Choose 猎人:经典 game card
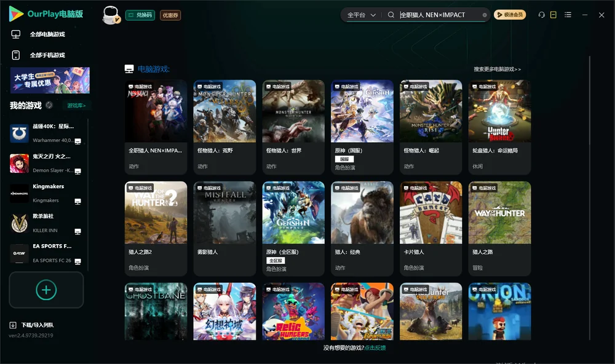Screen dimensions: 615x364 pyautogui.click(x=362, y=229)
